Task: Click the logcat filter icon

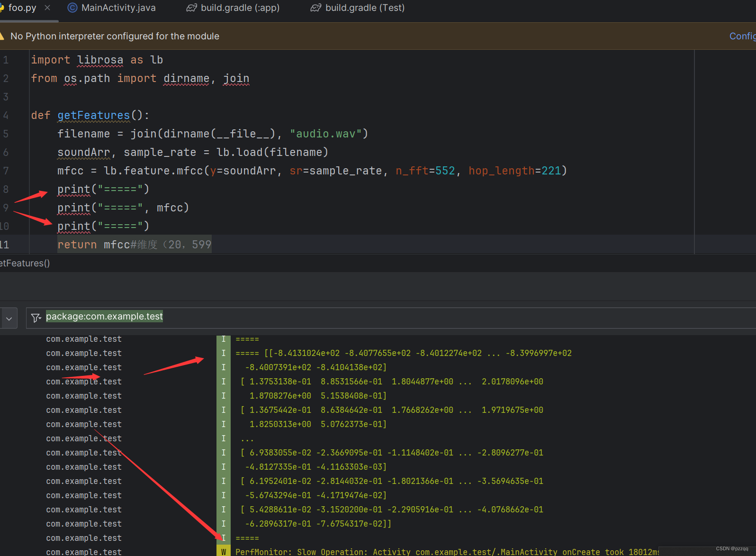Action: tap(36, 318)
